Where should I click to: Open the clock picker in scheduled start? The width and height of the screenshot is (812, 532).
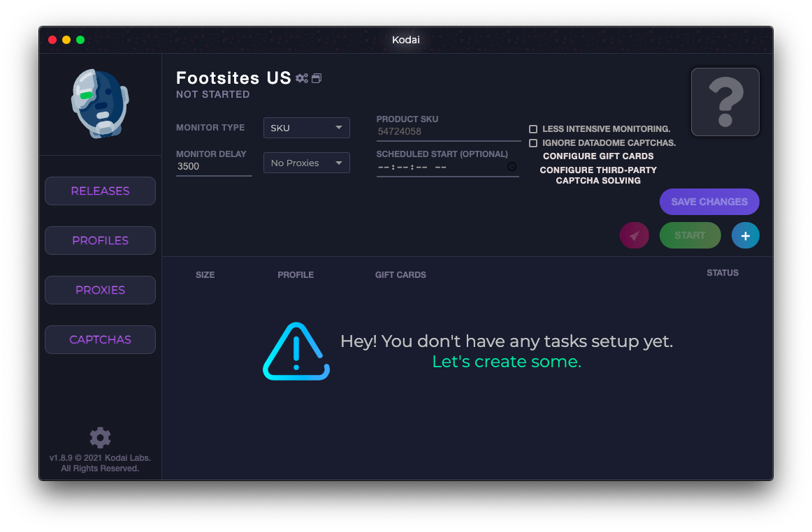[x=512, y=167]
